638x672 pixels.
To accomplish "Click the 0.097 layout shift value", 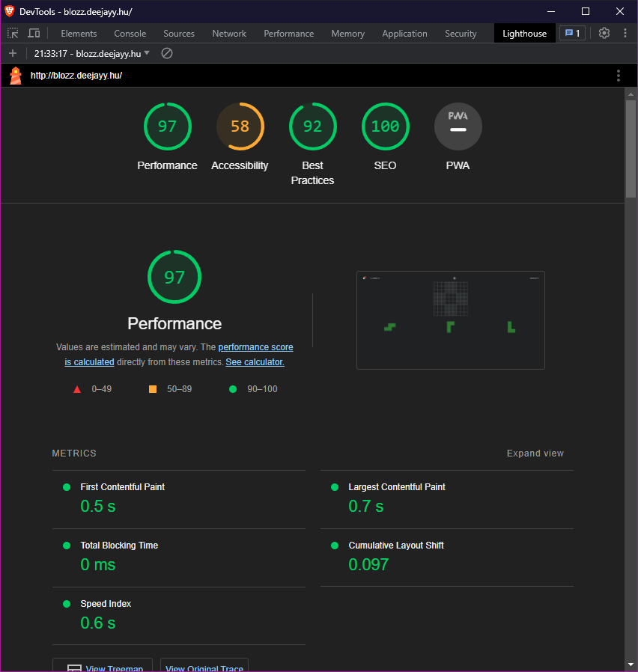I will pyautogui.click(x=368, y=564).
